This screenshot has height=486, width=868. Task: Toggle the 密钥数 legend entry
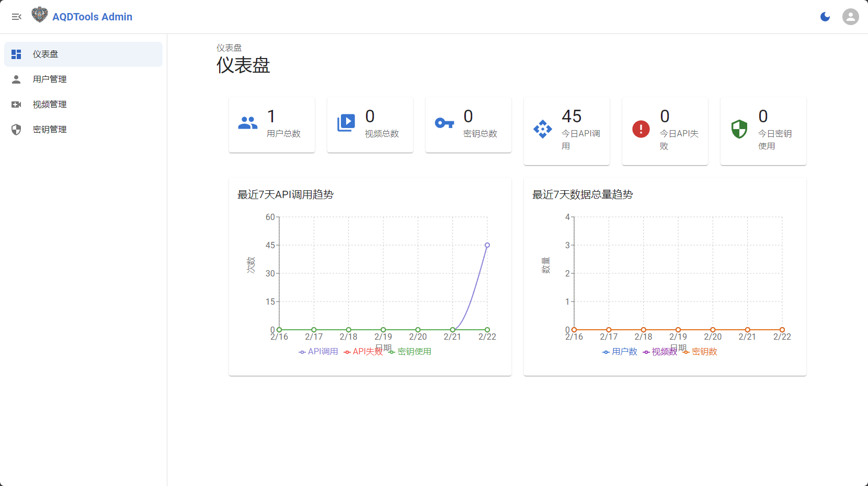[700, 352]
